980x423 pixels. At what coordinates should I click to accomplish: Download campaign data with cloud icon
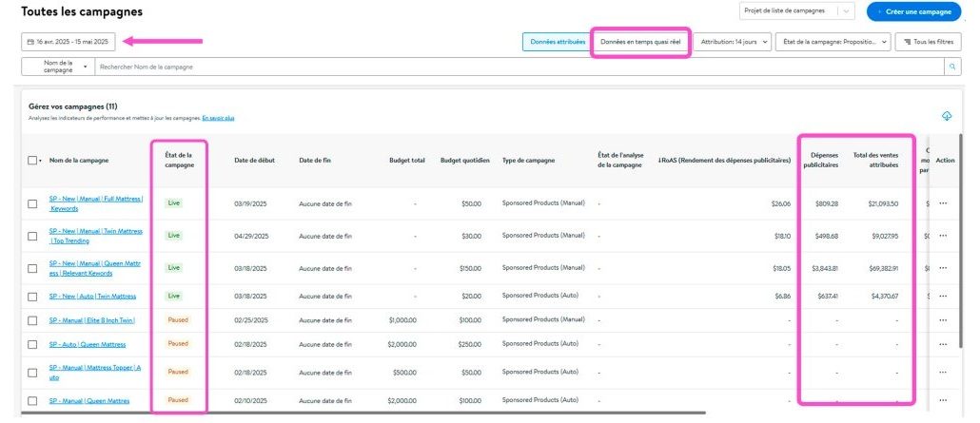pyautogui.click(x=947, y=116)
